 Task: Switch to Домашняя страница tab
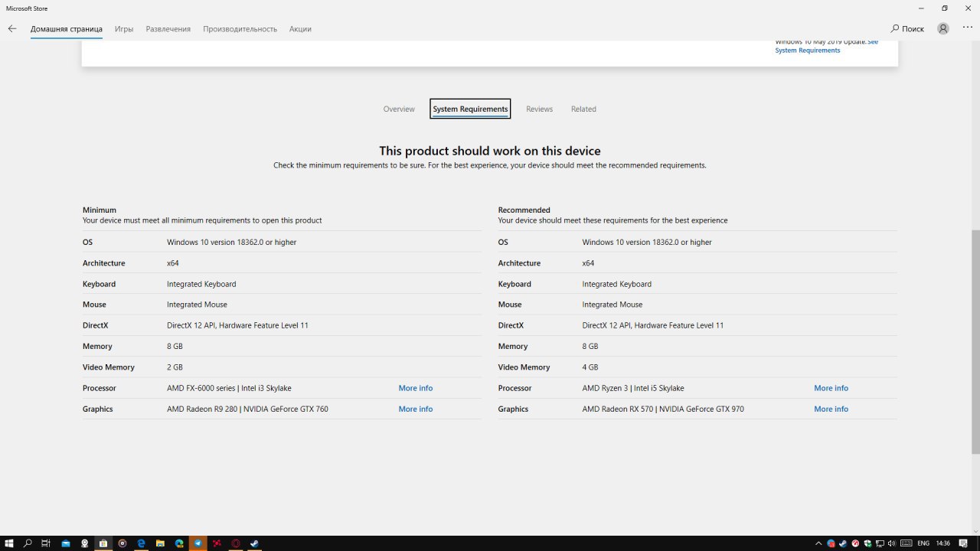[67, 29]
